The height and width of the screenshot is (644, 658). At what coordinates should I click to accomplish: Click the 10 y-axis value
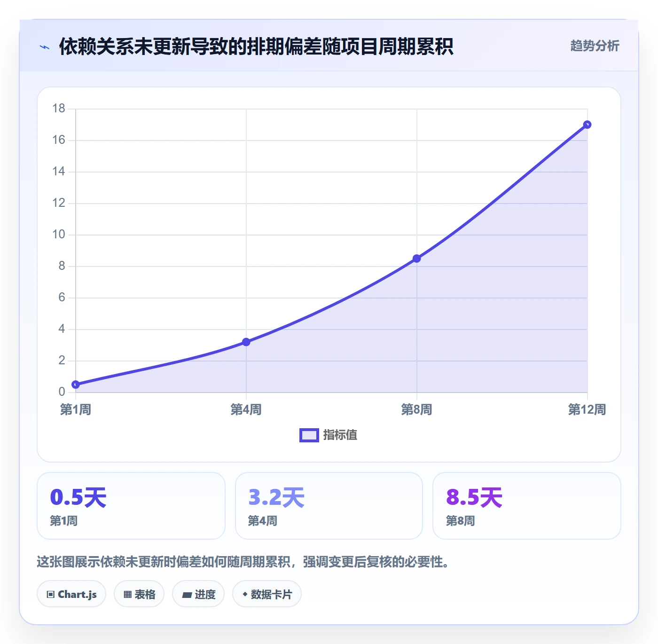coord(59,235)
